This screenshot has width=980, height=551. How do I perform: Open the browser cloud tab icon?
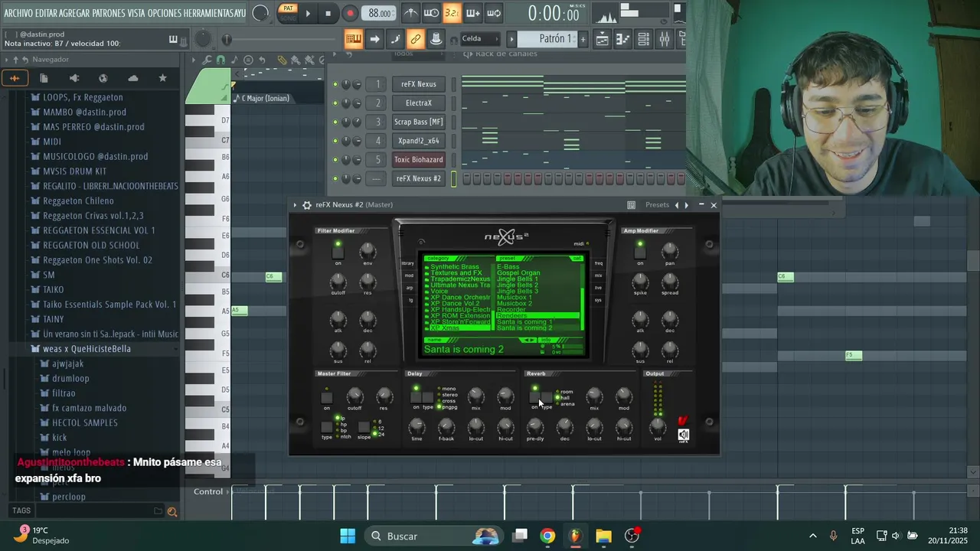click(133, 78)
